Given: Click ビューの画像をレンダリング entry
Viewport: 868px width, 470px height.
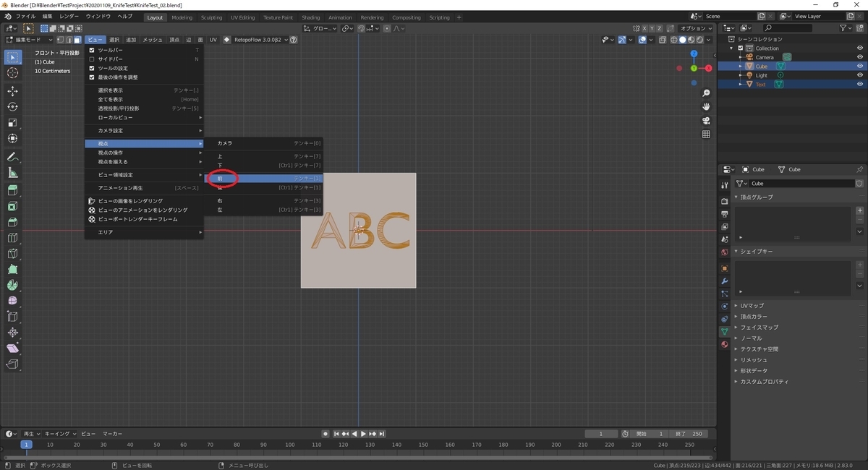Looking at the screenshot, I should [145, 201].
